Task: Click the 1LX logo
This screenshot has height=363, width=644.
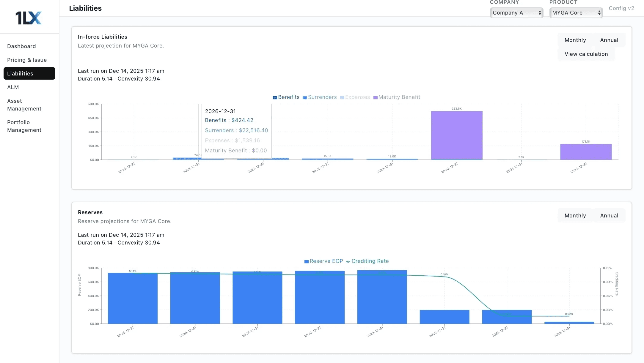Action: tap(29, 18)
